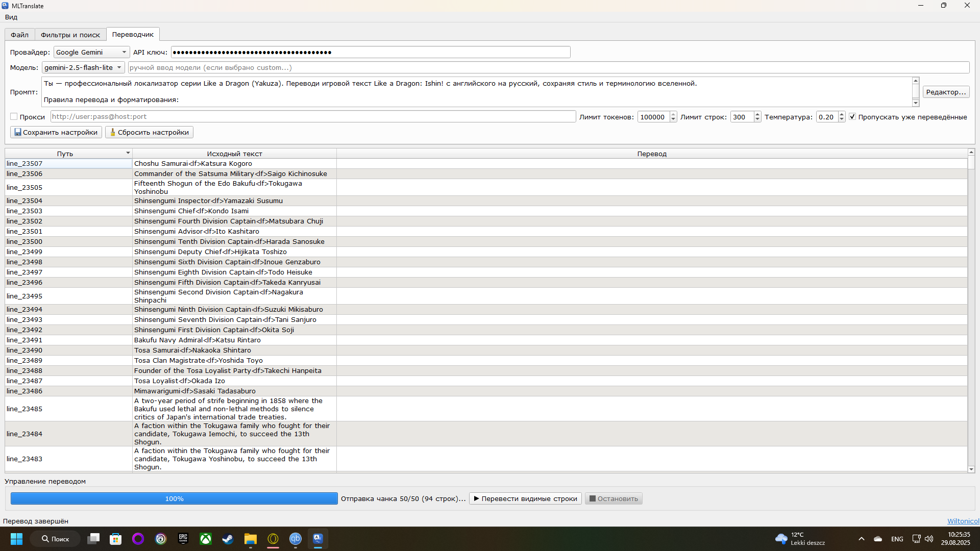Click the taskbar Поиск search box

(x=55, y=539)
